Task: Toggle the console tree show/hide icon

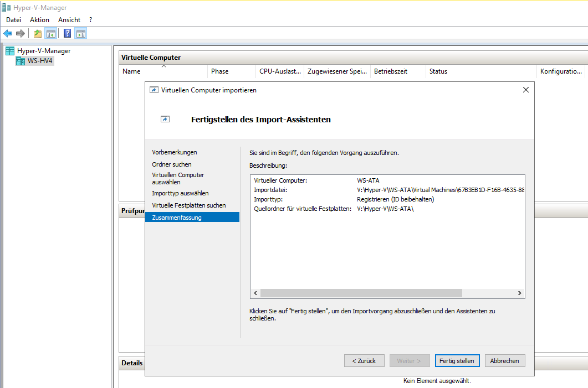Action: pyautogui.click(x=50, y=34)
